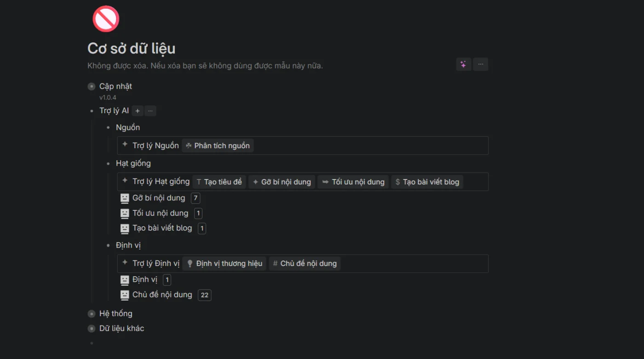Open the page more options ellipsis
This screenshot has height=359, width=644.
pyautogui.click(x=481, y=64)
